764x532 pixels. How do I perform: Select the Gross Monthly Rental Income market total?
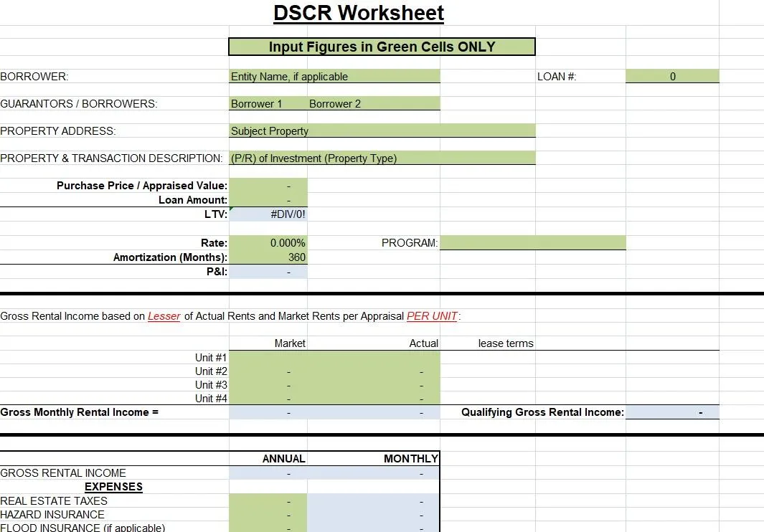click(x=268, y=412)
